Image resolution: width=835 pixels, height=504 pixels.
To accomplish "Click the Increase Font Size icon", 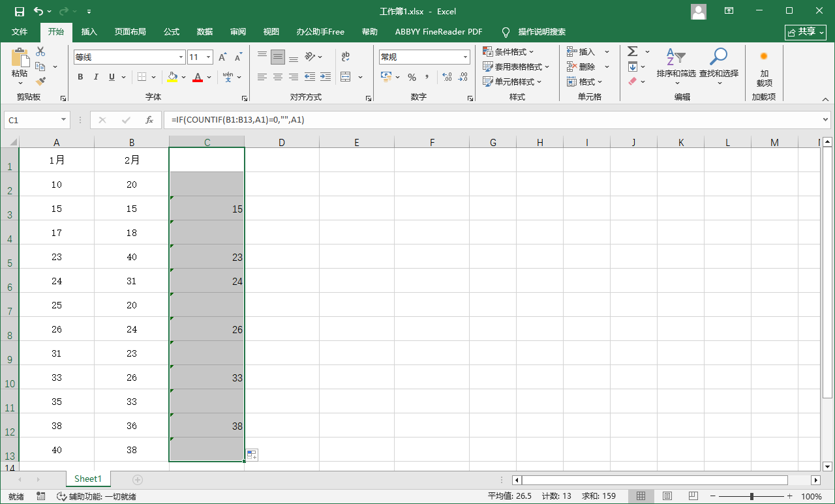I will click(222, 57).
